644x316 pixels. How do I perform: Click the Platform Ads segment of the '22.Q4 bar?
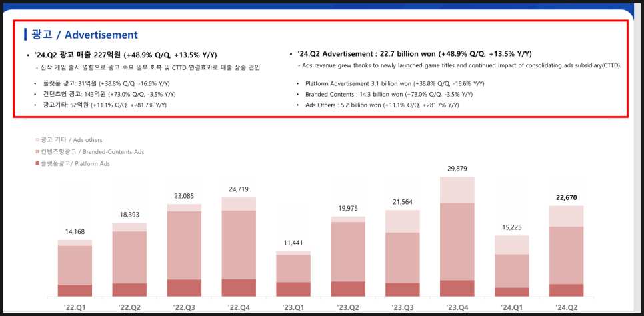[x=239, y=287]
